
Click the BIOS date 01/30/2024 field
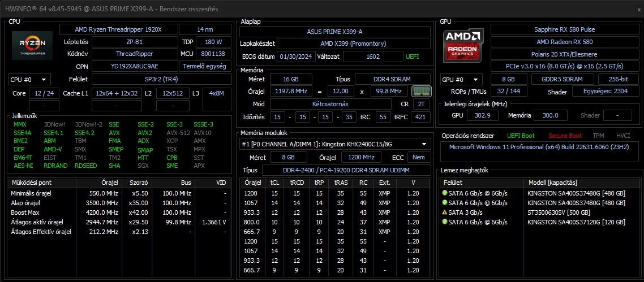point(296,57)
